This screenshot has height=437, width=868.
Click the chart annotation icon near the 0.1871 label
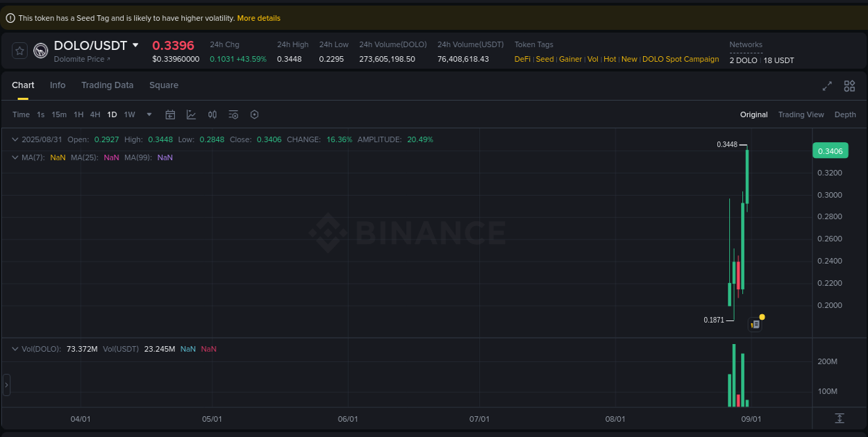click(x=756, y=323)
